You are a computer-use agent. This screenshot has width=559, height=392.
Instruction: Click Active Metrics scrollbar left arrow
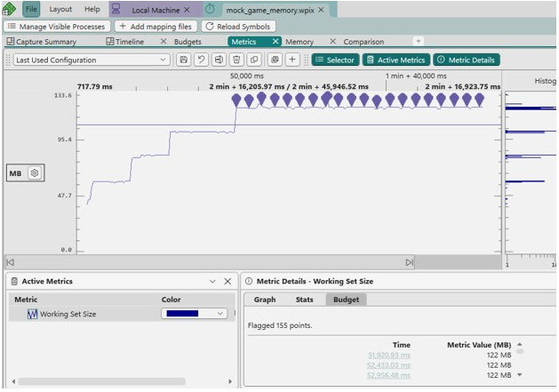click(13, 381)
